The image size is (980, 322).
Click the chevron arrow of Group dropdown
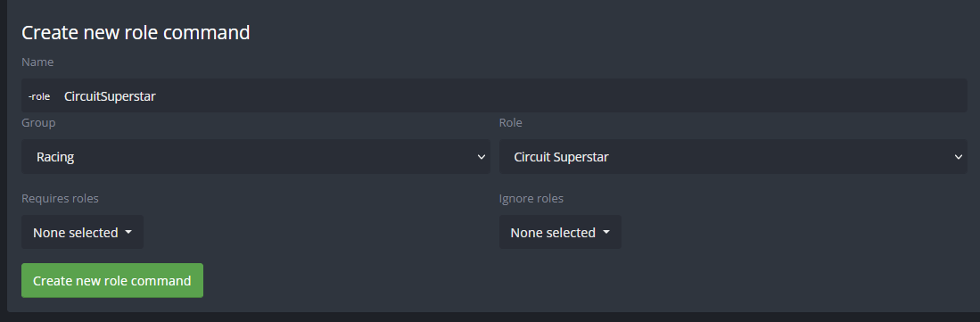[482, 157]
